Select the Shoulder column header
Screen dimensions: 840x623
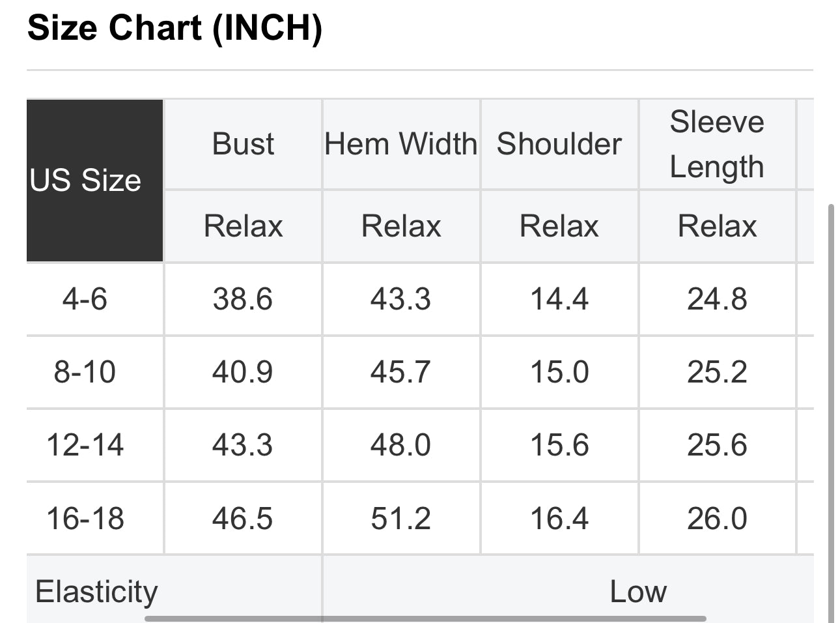point(559,144)
